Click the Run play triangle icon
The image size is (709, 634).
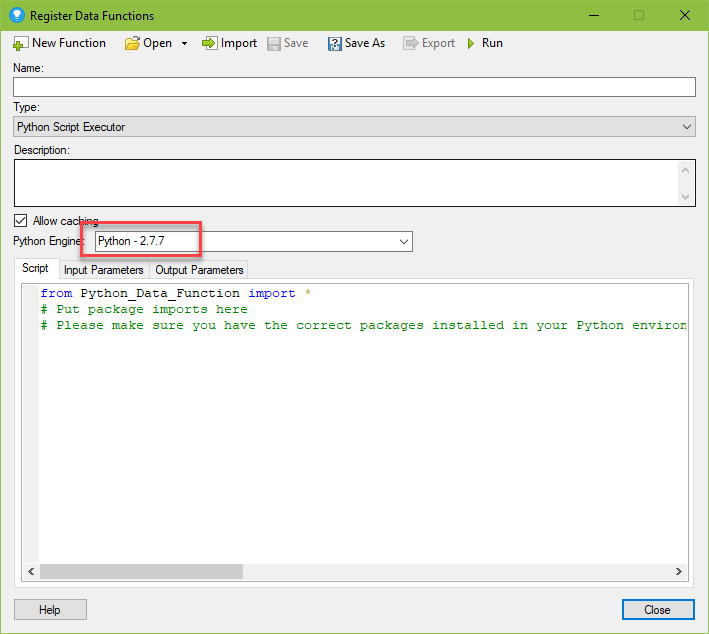click(x=471, y=43)
